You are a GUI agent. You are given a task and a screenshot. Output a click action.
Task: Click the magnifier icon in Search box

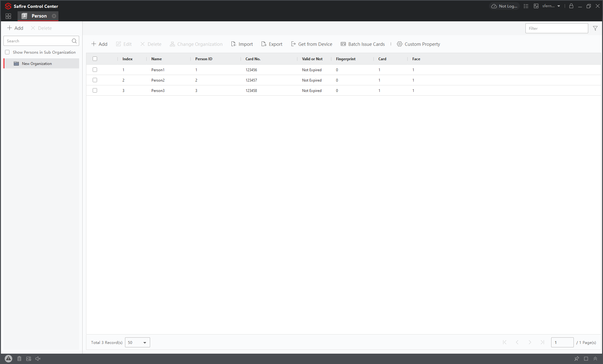(74, 41)
